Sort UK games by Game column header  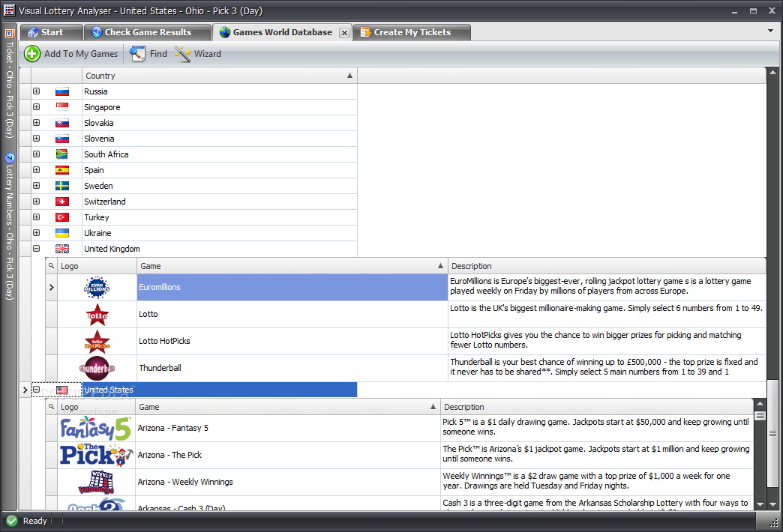tap(292, 266)
